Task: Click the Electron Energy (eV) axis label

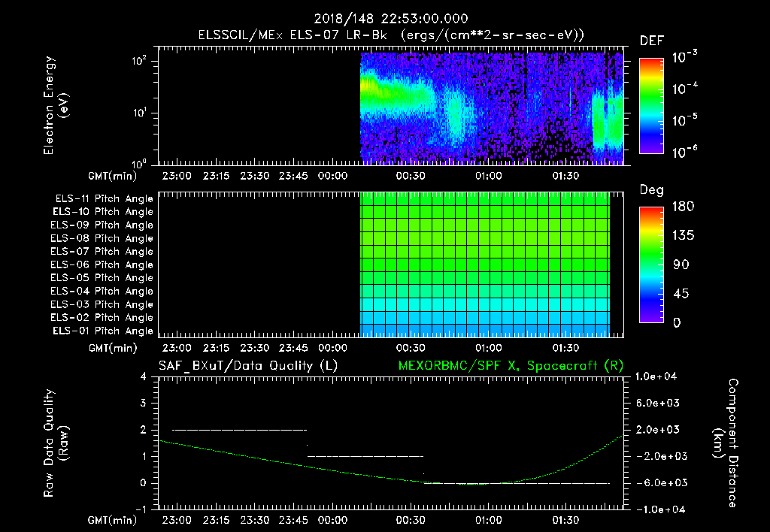Action: pyautogui.click(x=56, y=105)
